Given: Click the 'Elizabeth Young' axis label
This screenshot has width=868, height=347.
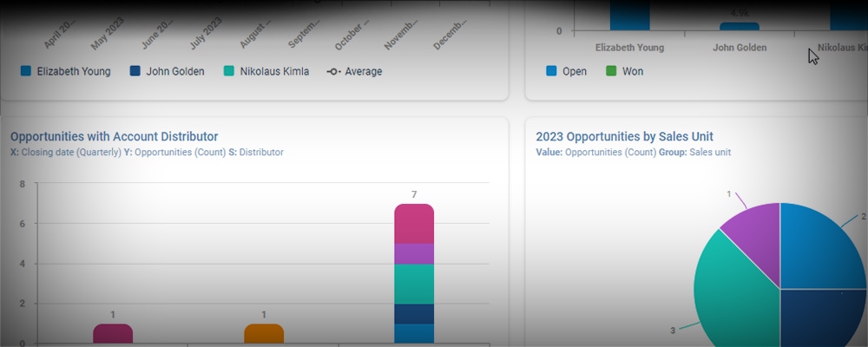Looking at the screenshot, I should coord(629,48).
